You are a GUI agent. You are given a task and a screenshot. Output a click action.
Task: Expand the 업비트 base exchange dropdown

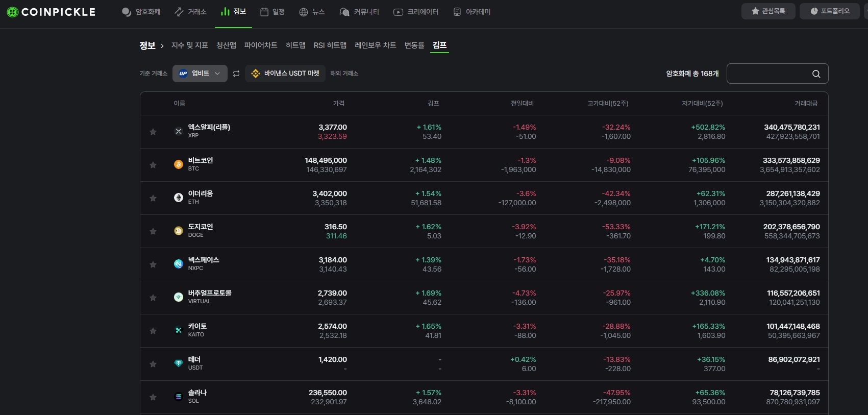tap(200, 74)
